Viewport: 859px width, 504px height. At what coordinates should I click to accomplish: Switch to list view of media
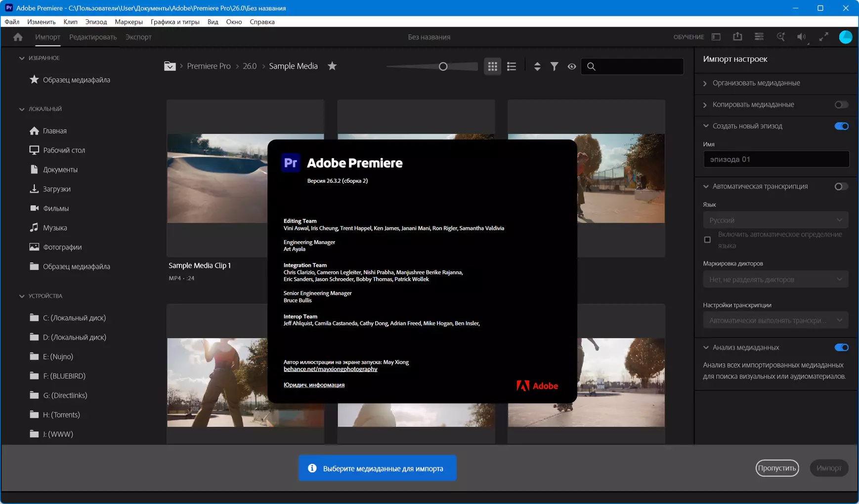tap(512, 66)
